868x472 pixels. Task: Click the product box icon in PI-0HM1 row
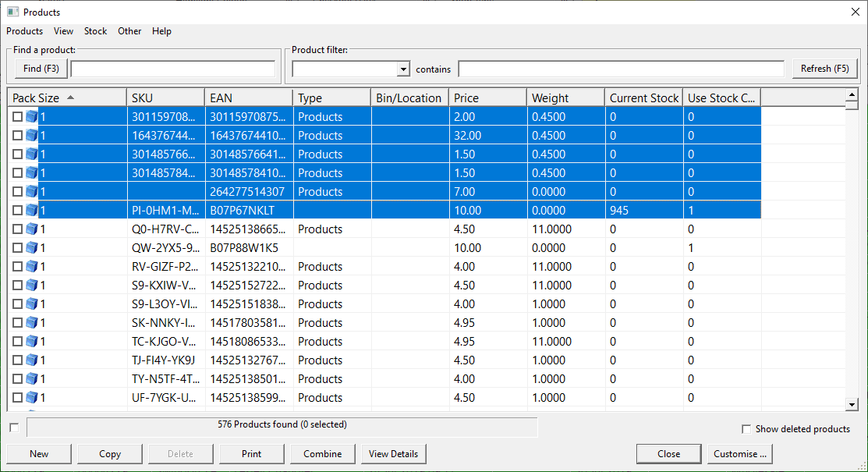[x=32, y=210]
